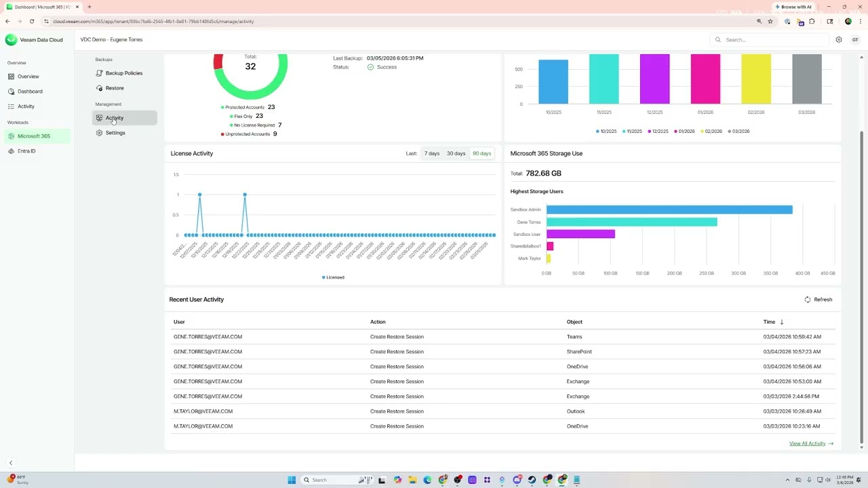868x488 pixels.
Task: Toggle the 03/2026 legend series
Action: pos(738,131)
